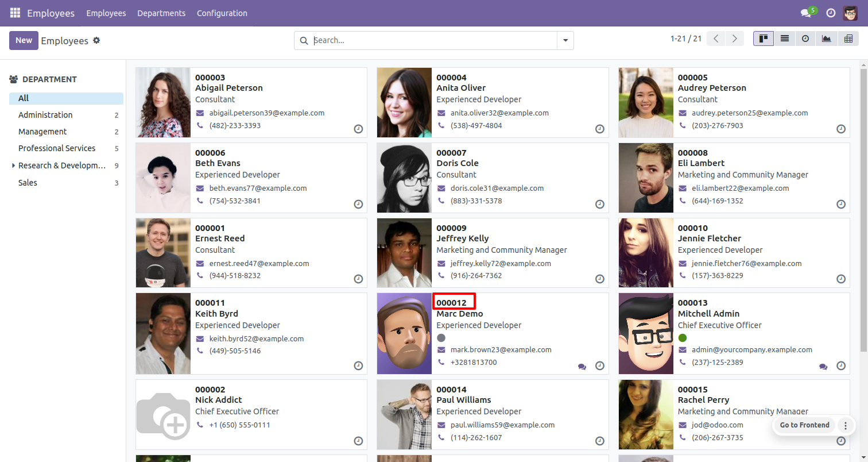Viewport: 868px width, 462px height.
Task: Click the three-dot menu beside Go to Frontend
Action: pyautogui.click(x=845, y=425)
